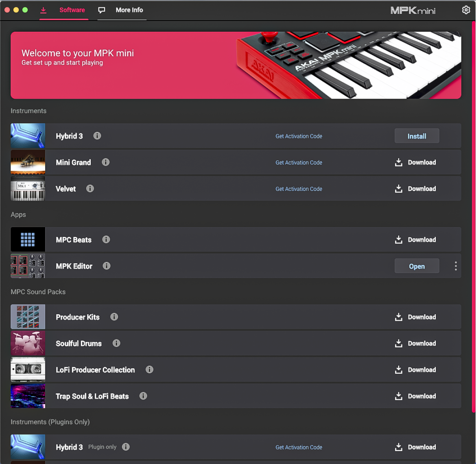Click the Velvet keyboard thumbnail
Screen dimensions: 476x464
point(28,188)
